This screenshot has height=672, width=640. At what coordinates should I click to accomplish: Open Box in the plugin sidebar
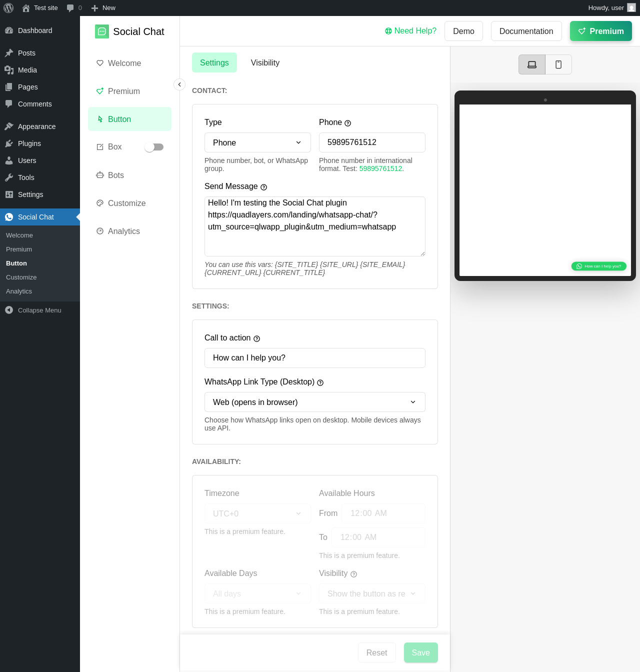[115, 147]
